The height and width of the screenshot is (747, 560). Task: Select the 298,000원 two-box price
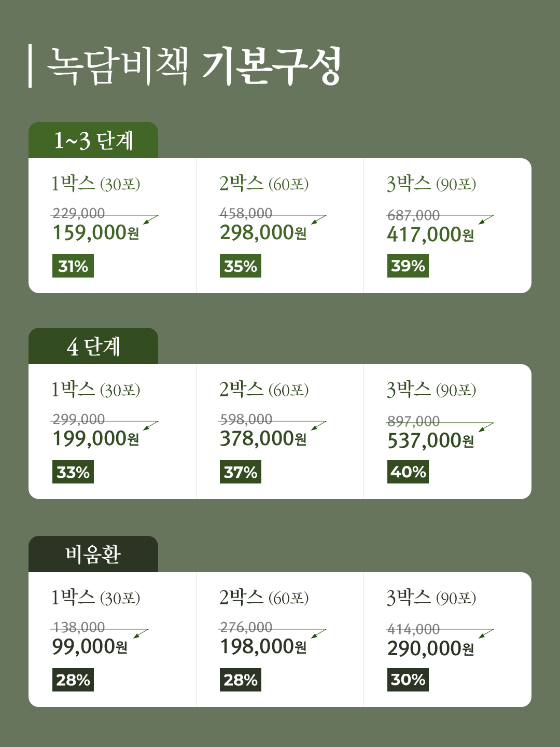tap(263, 233)
